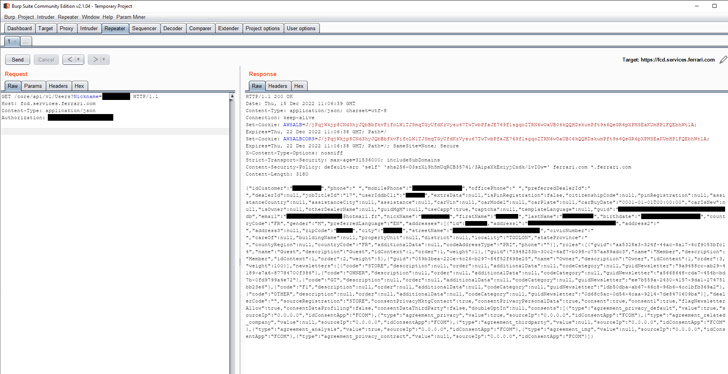Image resolution: width=728 pixels, height=374 pixels.
Task: Click the Burp Suite logo in title bar
Action: 6,6
